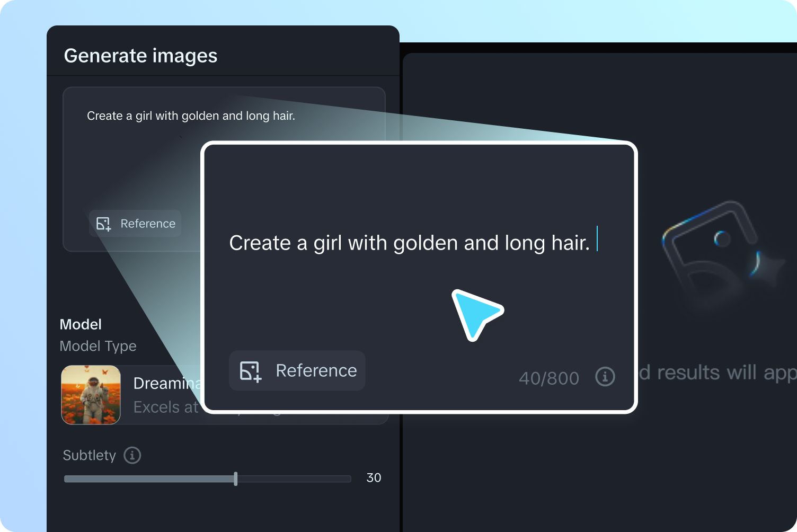The image size is (797, 532).
Task: Click the "Model Type" label
Action: point(98,347)
